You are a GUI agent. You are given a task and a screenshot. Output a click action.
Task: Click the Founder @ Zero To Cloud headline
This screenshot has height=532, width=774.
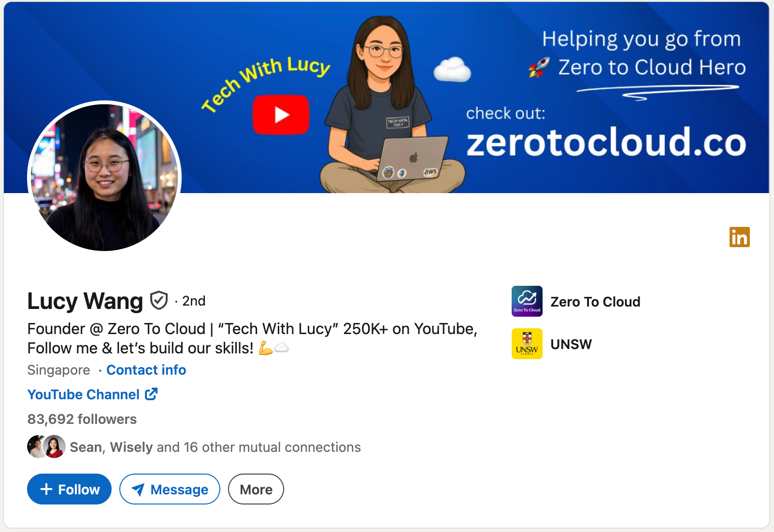pos(252,338)
